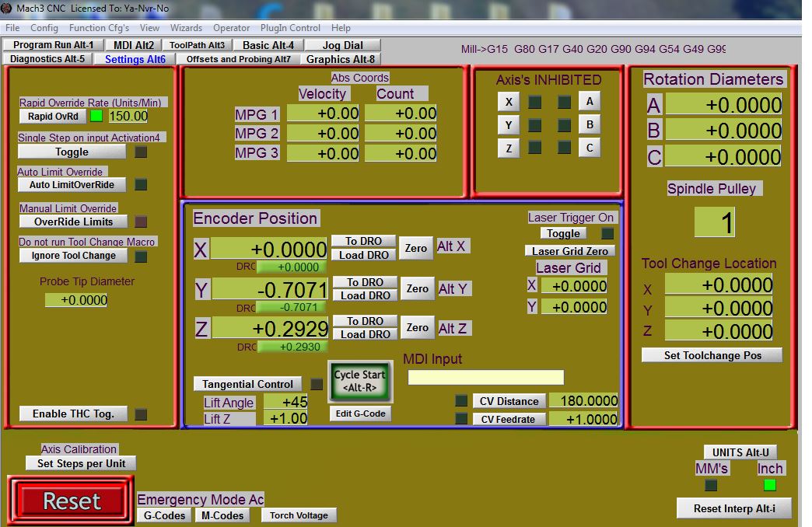Inhibit the X axis
Viewport: 812px width, 527px height.
[x=509, y=102]
